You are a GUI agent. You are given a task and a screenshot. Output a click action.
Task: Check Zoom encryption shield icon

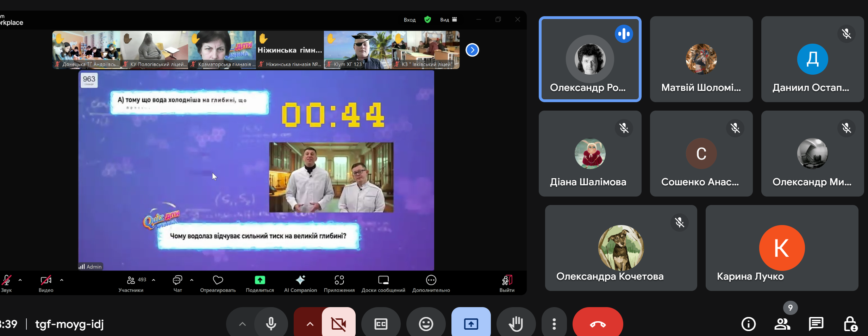coord(427,19)
